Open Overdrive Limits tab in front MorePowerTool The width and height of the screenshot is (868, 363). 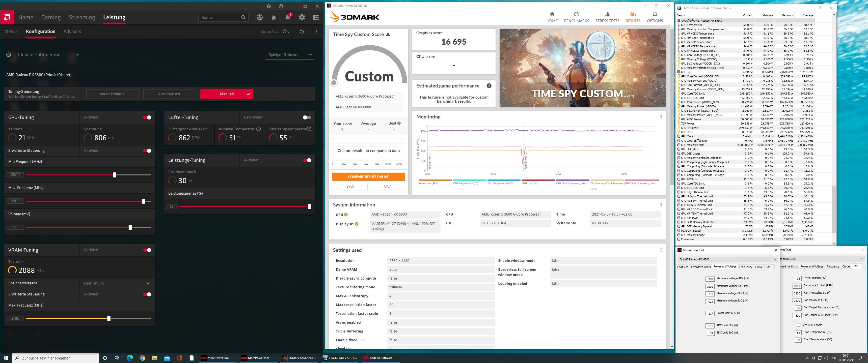point(701,267)
